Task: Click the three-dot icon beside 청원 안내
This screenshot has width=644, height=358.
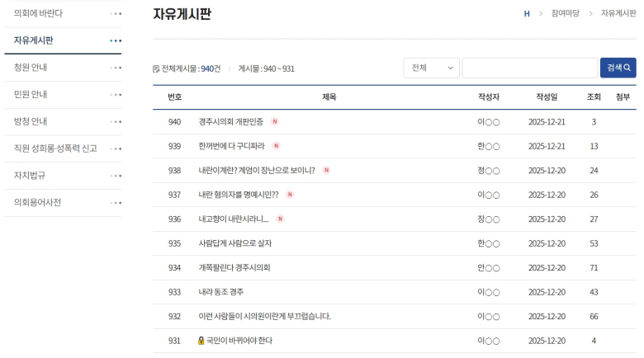Action: (x=116, y=68)
